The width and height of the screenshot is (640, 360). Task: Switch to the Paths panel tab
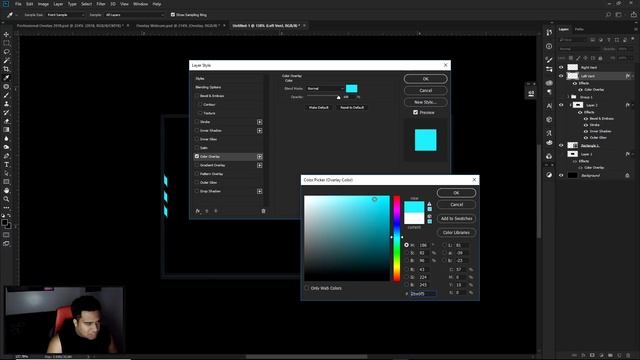tap(579, 29)
